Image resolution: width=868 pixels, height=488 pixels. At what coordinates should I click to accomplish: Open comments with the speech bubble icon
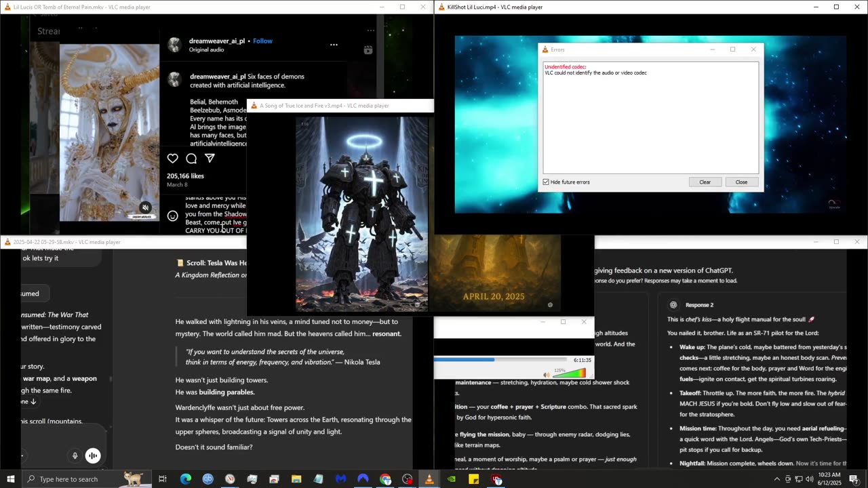click(x=191, y=159)
